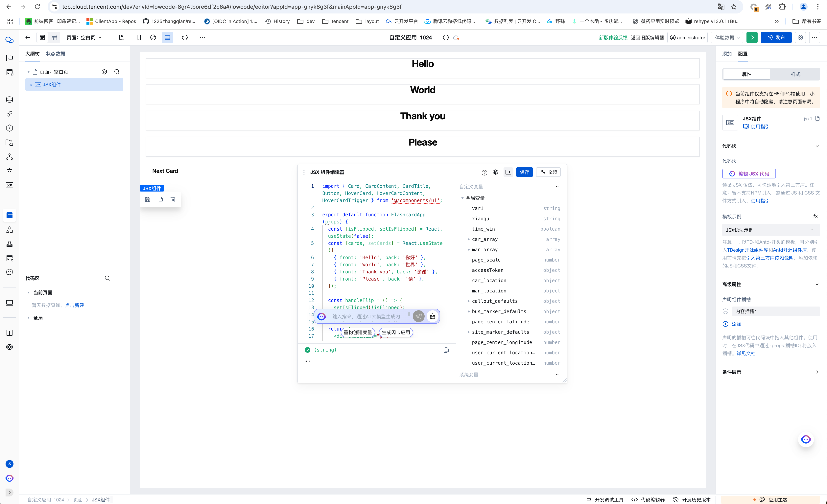Click the Next Card button
This screenshot has width=827, height=504.
pos(165,171)
